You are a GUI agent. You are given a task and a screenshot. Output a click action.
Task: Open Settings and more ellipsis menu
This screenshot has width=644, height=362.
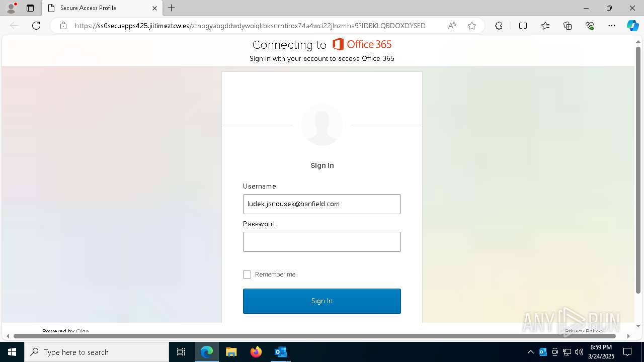(612, 26)
